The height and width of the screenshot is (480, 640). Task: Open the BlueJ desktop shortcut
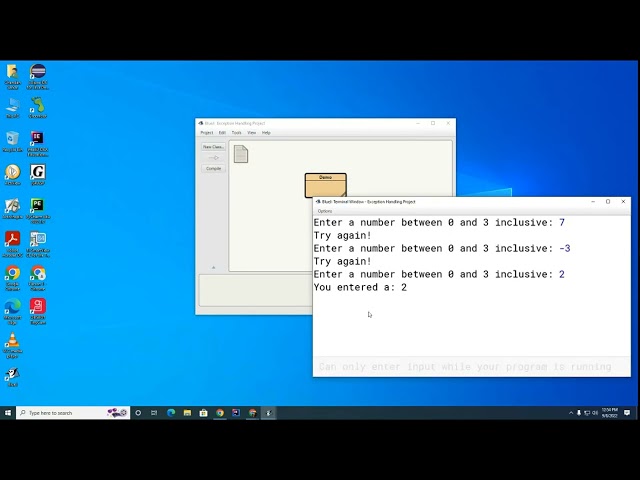coord(13,377)
